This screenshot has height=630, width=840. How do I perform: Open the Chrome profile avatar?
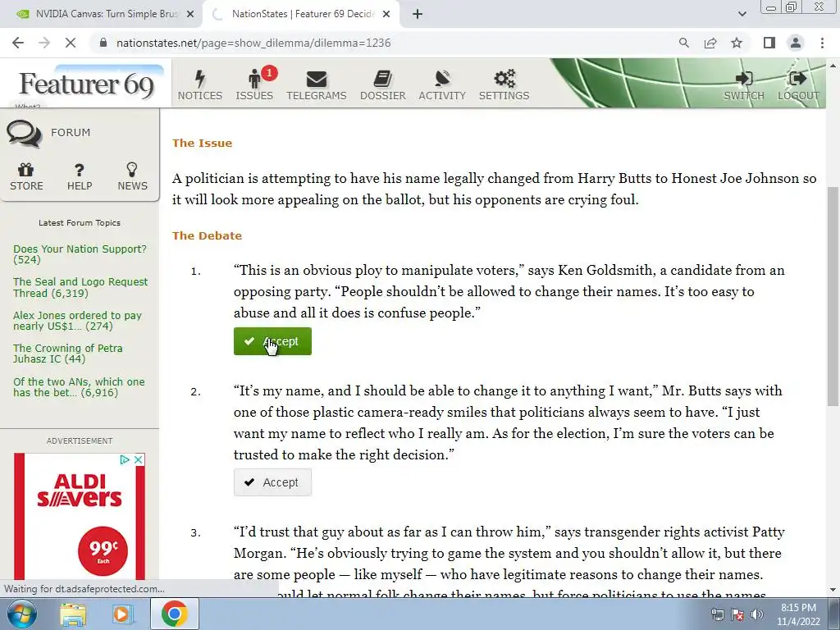(x=796, y=43)
